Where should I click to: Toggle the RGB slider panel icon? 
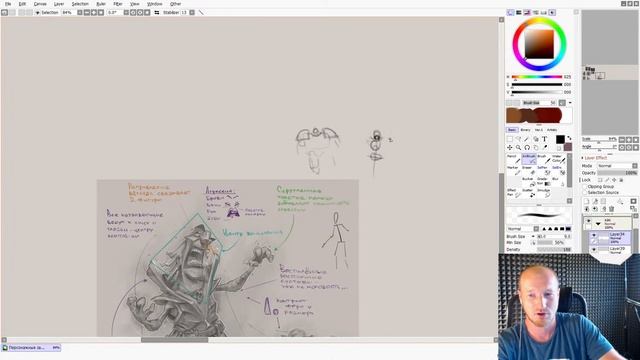(x=519, y=13)
